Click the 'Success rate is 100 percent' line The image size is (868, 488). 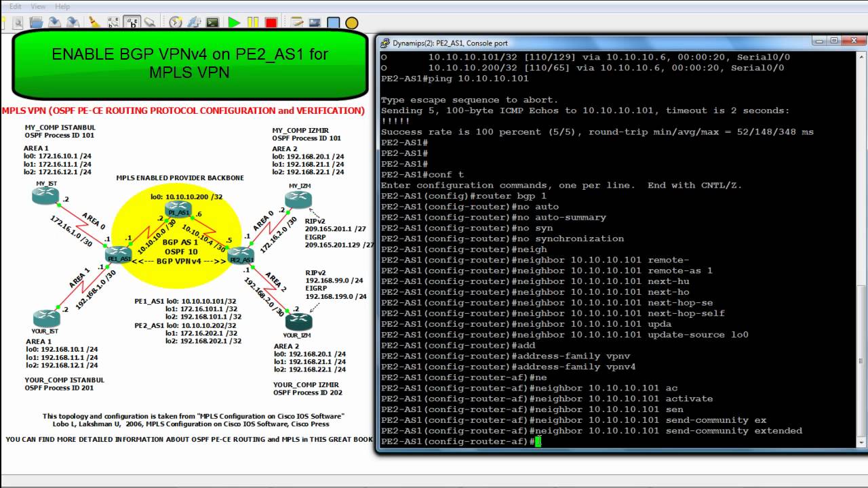pyautogui.click(x=597, y=131)
